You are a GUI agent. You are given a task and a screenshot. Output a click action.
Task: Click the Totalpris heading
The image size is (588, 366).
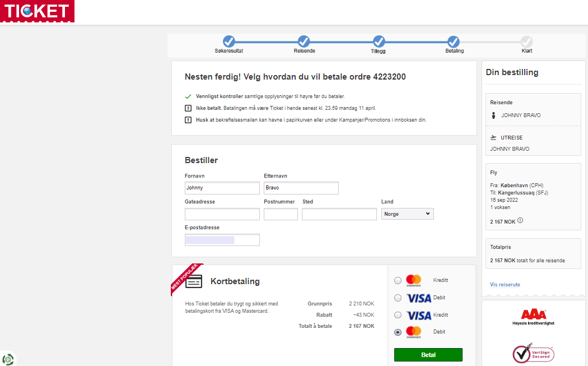point(500,247)
